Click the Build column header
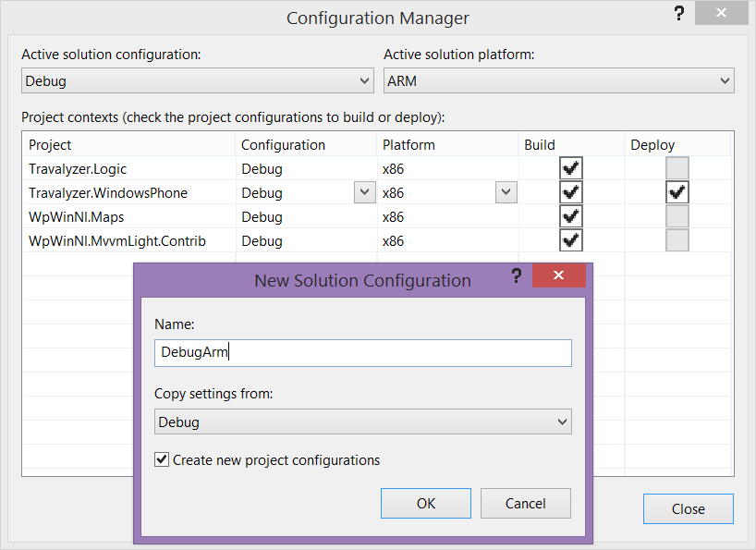Viewport: 756px width, 550px height. 571,144
